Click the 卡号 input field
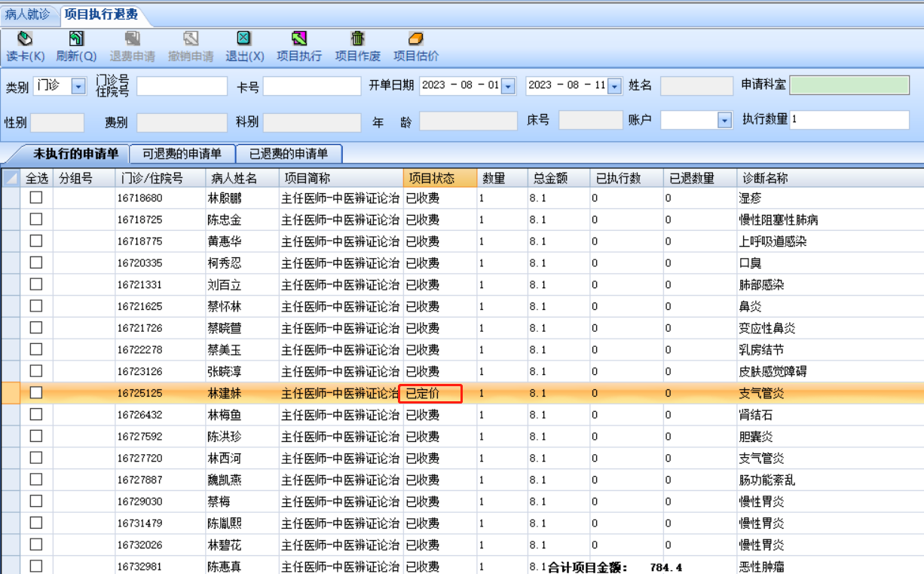The height and width of the screenshot is (574, 924). pos(312,86)
